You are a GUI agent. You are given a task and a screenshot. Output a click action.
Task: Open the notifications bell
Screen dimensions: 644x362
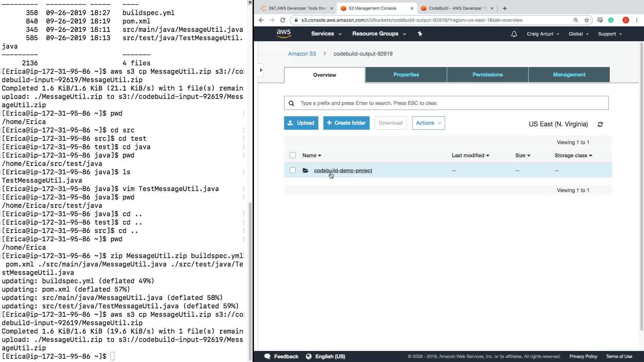pyautogui.click(x=514, y=34)
